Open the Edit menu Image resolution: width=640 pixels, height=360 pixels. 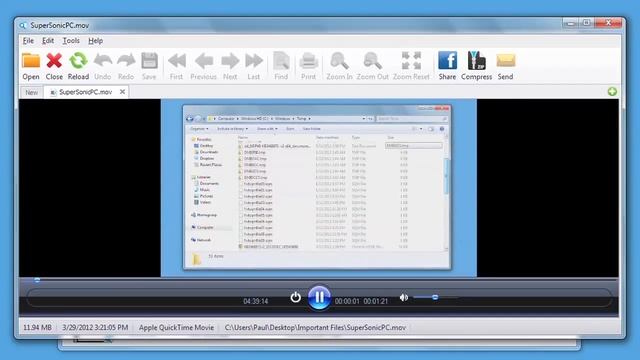tap(48, 40)
